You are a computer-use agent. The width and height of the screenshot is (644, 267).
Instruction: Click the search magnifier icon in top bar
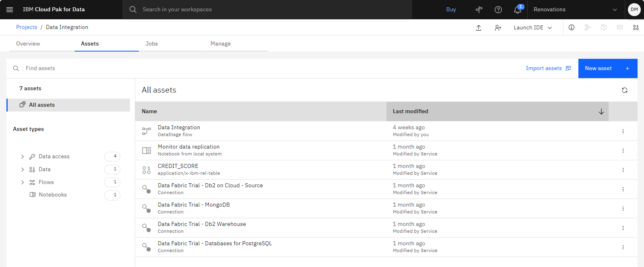[x=133, y=9]
